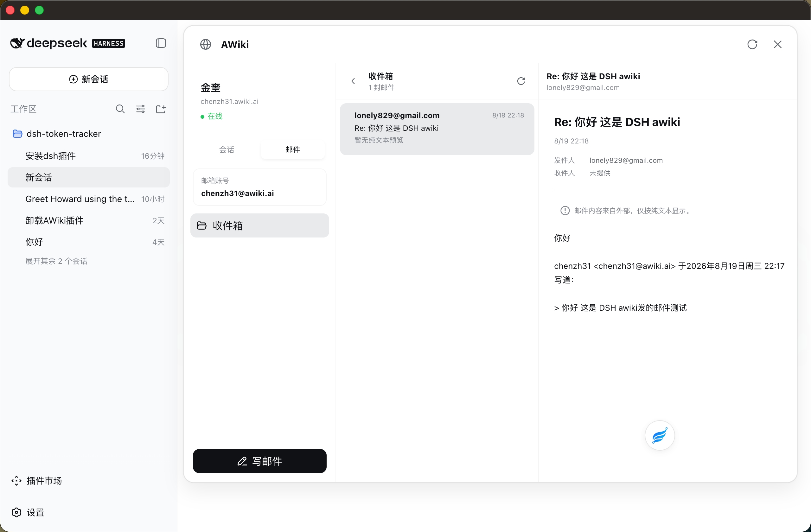This screenshot has width=811, height=532.
Task: Reload the AWiki panel
Action: [x=752, y=44]
